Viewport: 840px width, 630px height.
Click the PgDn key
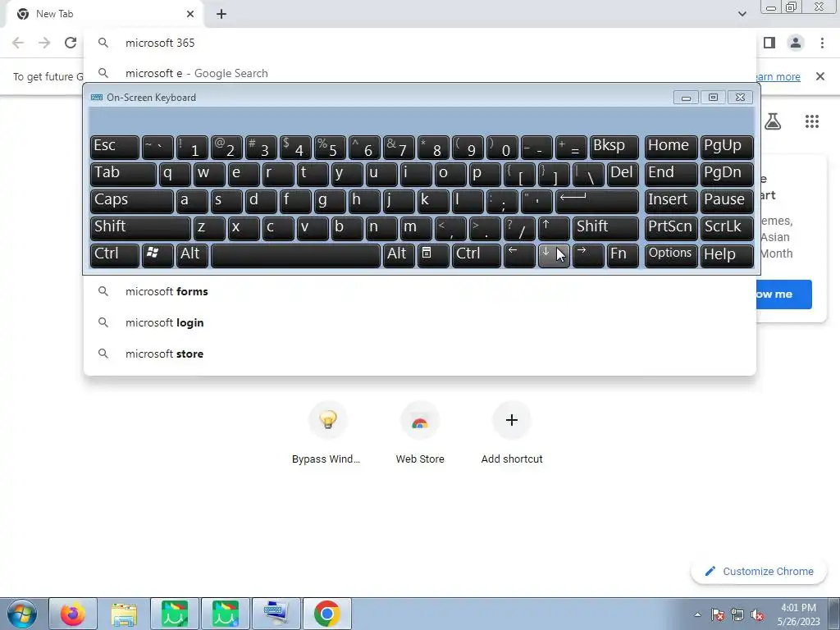(727, 174)
